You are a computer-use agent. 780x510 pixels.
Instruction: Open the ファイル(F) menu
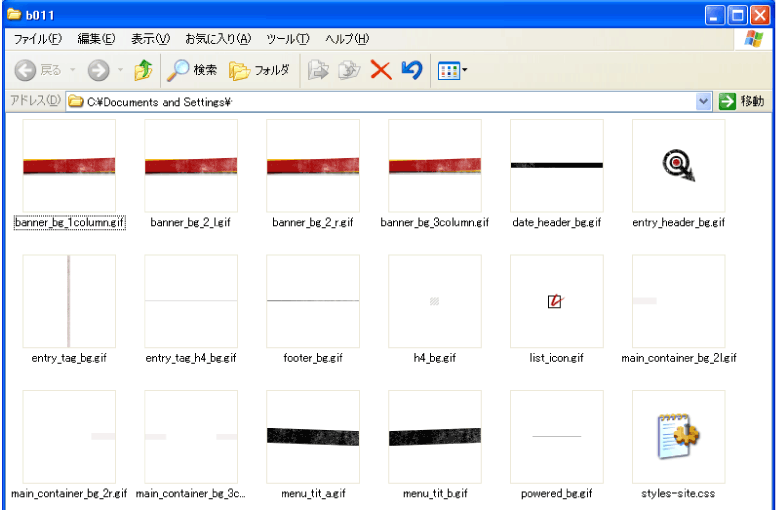37,39
